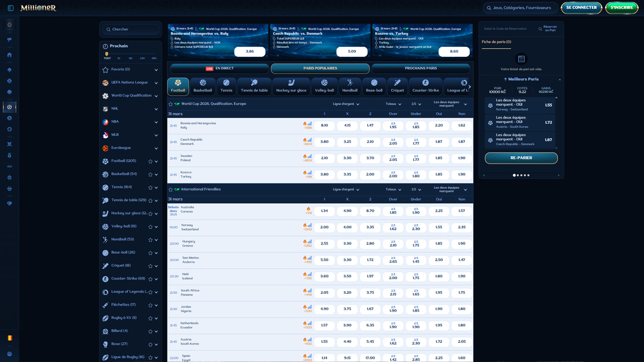
Task: Expand the NBA section in the sidebar
Action: [x=156, y=121]
